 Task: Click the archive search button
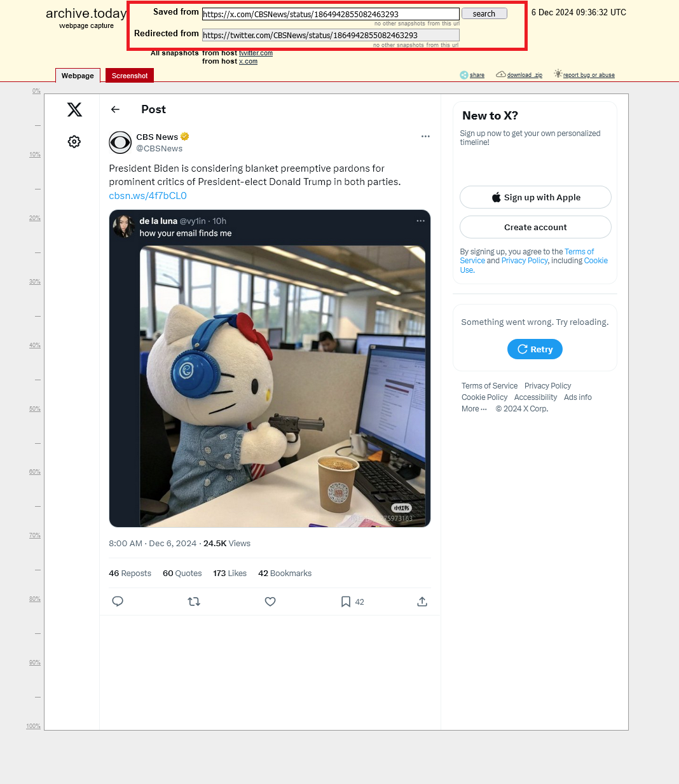tap(484, 13)
